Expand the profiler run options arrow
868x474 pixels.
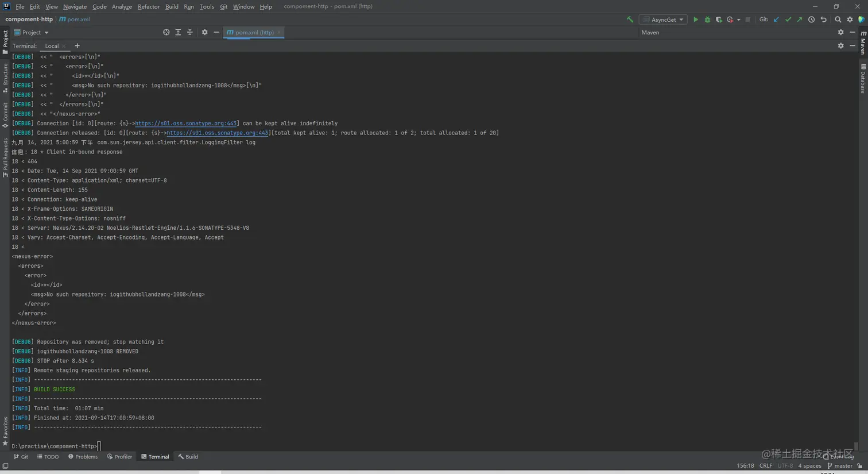(x=738, y=20)
